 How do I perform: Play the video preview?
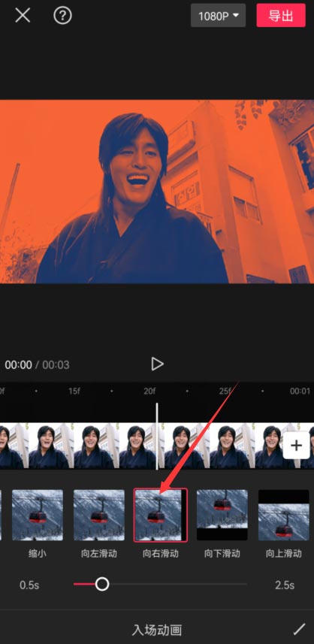click(x=157, y=364)
